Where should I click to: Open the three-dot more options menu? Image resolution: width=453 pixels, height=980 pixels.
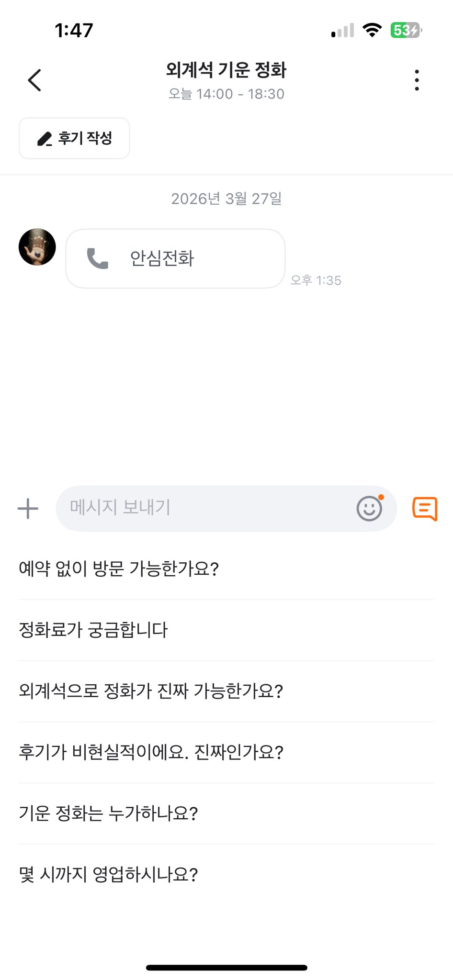[x=417, y=80]
